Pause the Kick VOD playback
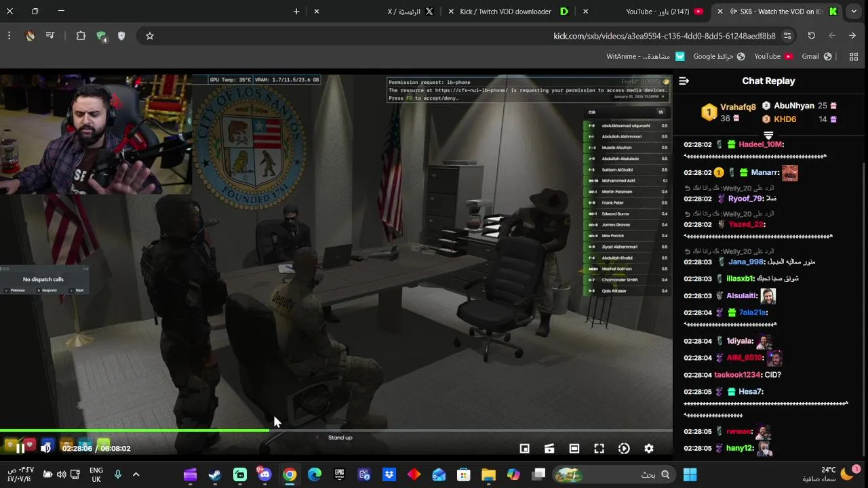This screenshot has width=868, height=488. pos(20,448)
